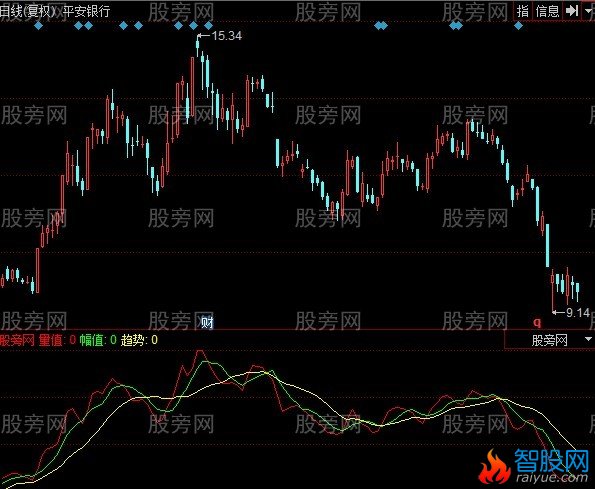Click the 趋势 indicator label
The height and width of the screenshot is (489, 595).
point(132,340)
